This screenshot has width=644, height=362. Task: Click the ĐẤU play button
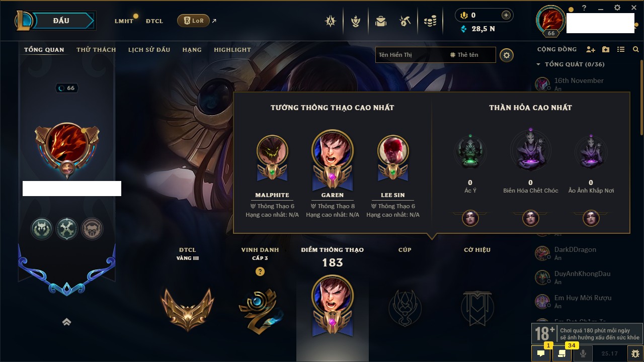(x=61, y=21)
